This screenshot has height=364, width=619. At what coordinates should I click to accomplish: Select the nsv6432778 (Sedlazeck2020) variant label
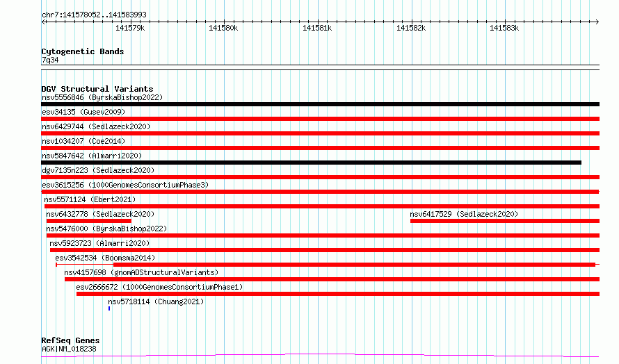click(100, 214)
